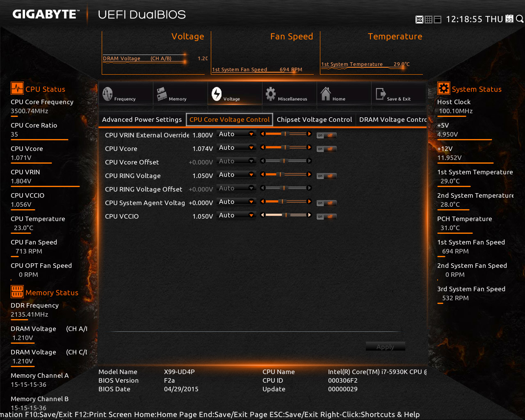
Task: Open the Miscellaneous menu via its gear icon
Action: pyautogui.click(x=271, y=94)
